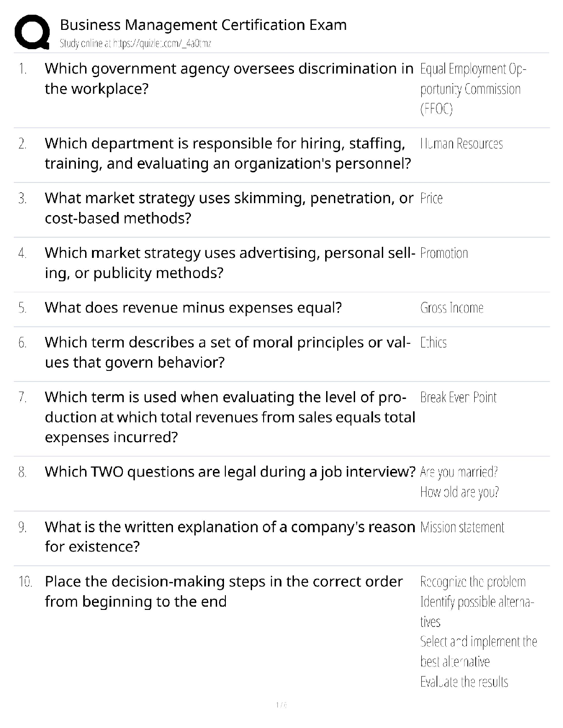Select question 5 about revenue minus expenses
The image size is (563, 728).
click(193, 307)
